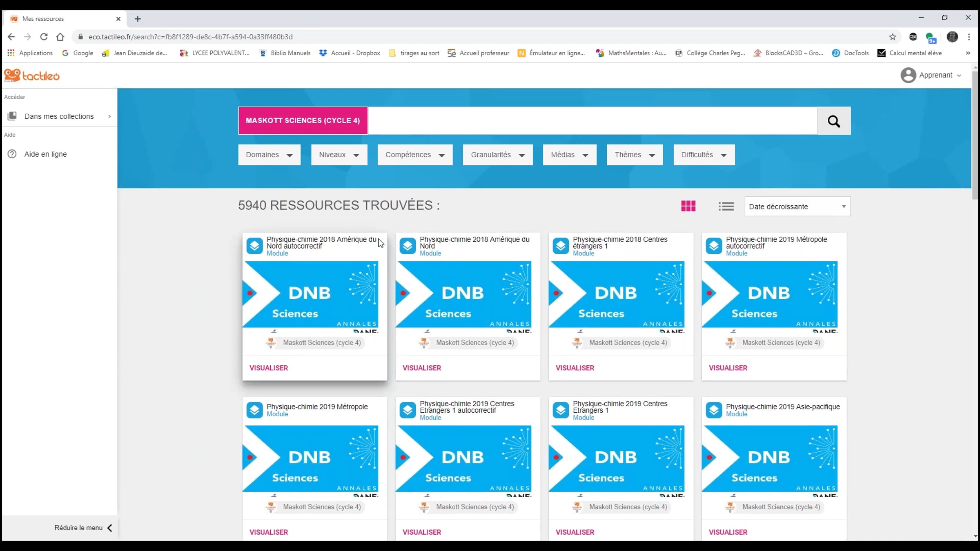Close the Mes ressources tab

pos(118,19)
